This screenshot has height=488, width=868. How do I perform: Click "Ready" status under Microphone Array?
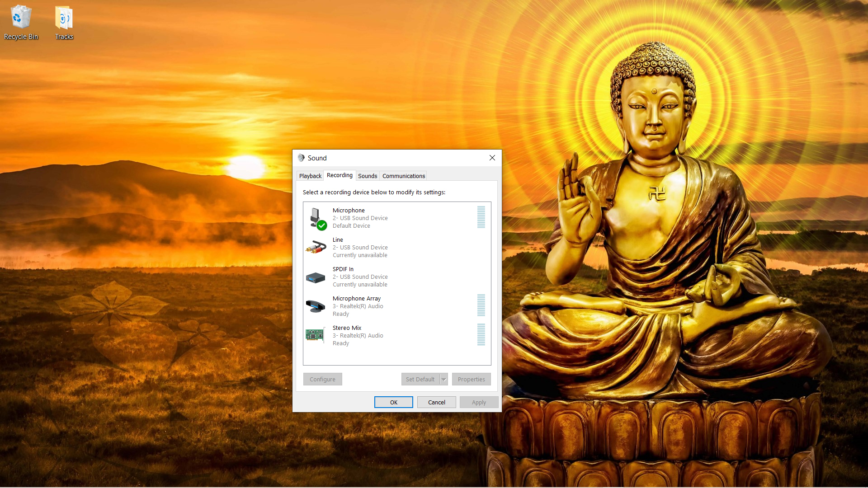coord(341,314)
